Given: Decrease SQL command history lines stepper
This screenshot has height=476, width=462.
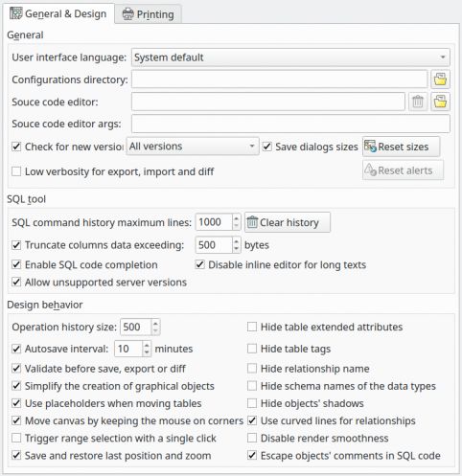Looking at the screenshot, I should coord(236,226).
